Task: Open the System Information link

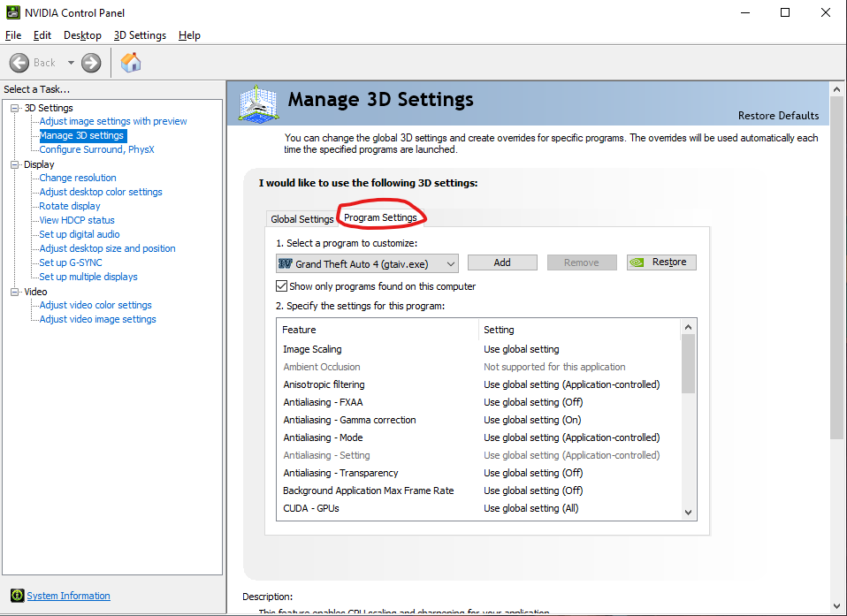Action: click(69, 596)
